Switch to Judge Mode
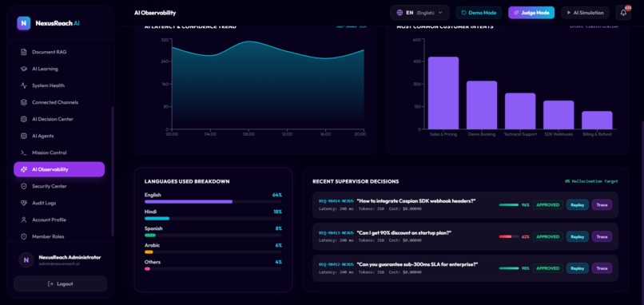Image resolution: width=644 pixels, height=305 pixels. (x=531, y=13)
